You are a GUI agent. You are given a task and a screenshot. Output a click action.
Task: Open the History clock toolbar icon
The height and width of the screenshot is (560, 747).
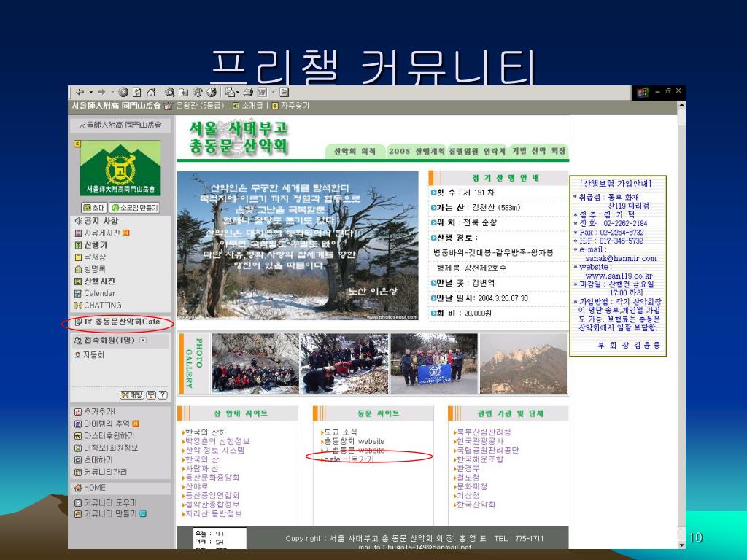click(212, 92)
